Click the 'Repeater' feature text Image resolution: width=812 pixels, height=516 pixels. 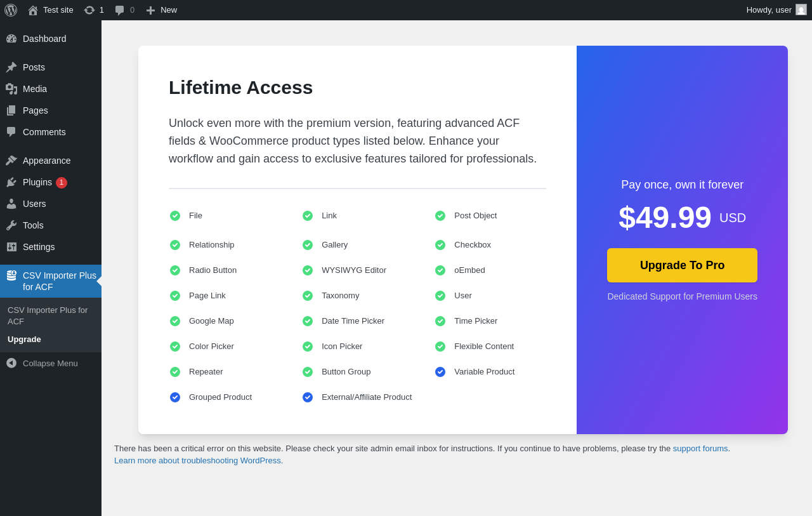[206, 372]
